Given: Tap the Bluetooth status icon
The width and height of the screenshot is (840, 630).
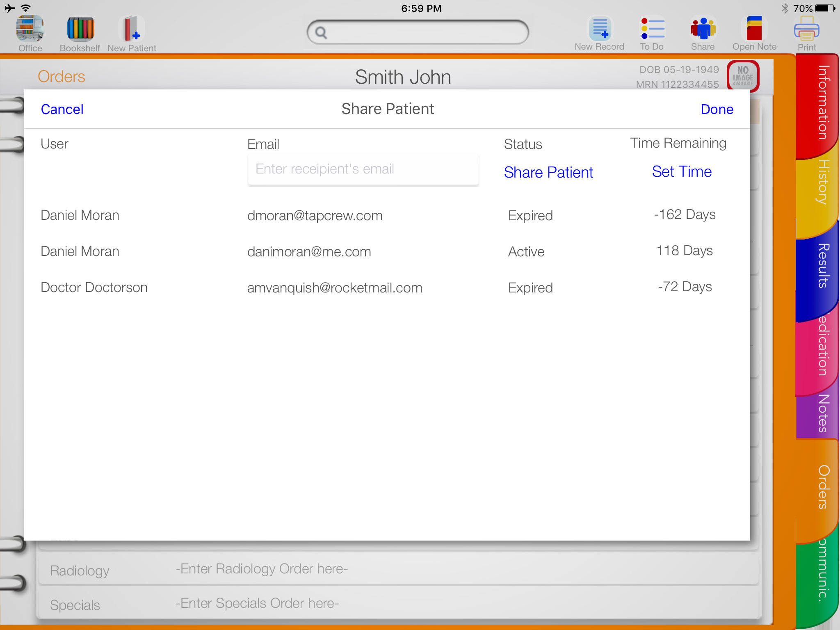Looking at the screenshot, I should pyautogui.click(x=785, y=8).
